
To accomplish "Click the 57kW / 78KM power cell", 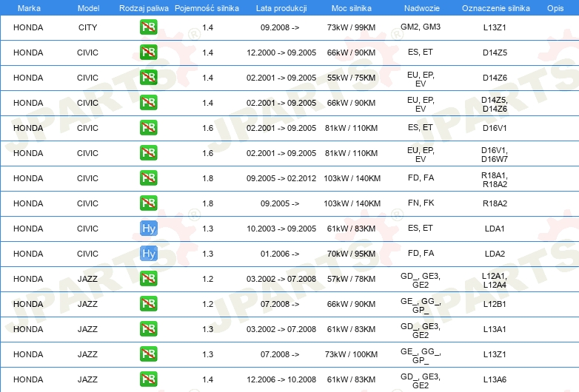I will pos(351,278).
